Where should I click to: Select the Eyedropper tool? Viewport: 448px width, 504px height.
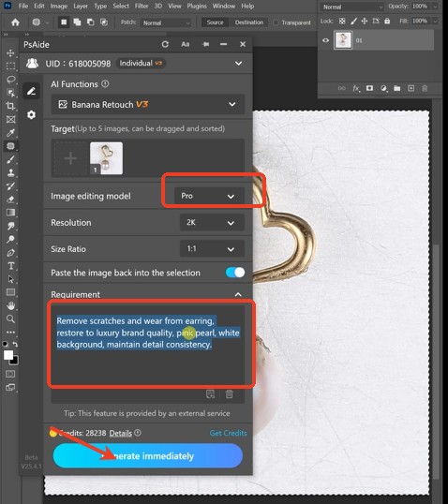(x=10, y=132)
